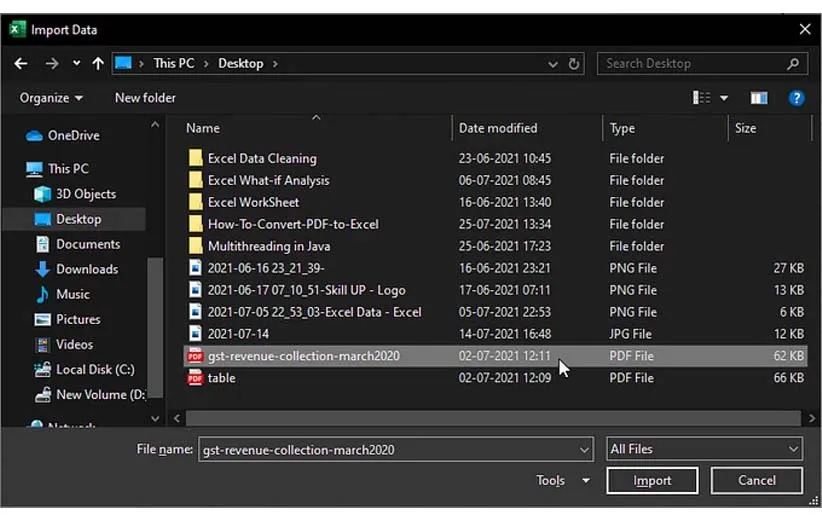Open Local Disk (C:) in sidebar
822x522 pixels.
[95, 369]
